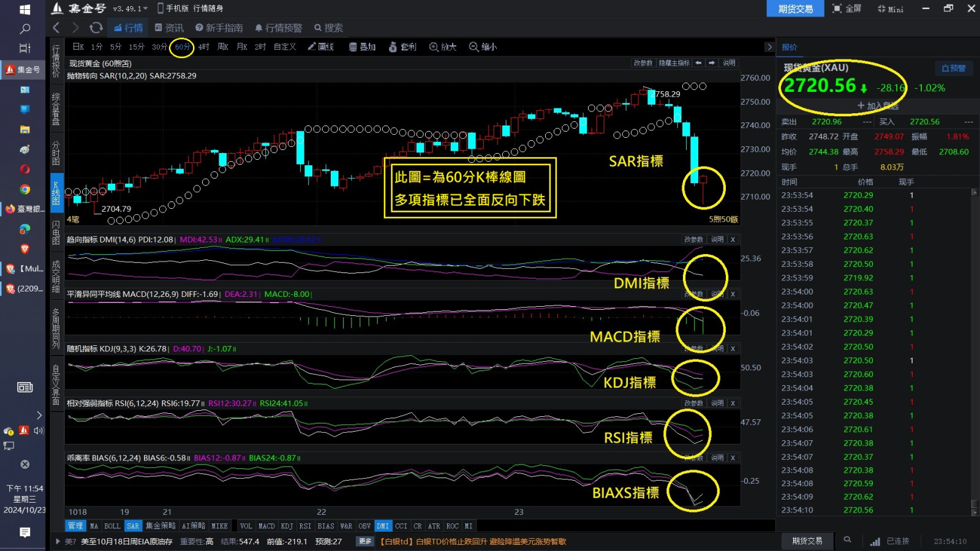
Task: Click 加入自选 to add to watchlist
Action: (877, 106)
